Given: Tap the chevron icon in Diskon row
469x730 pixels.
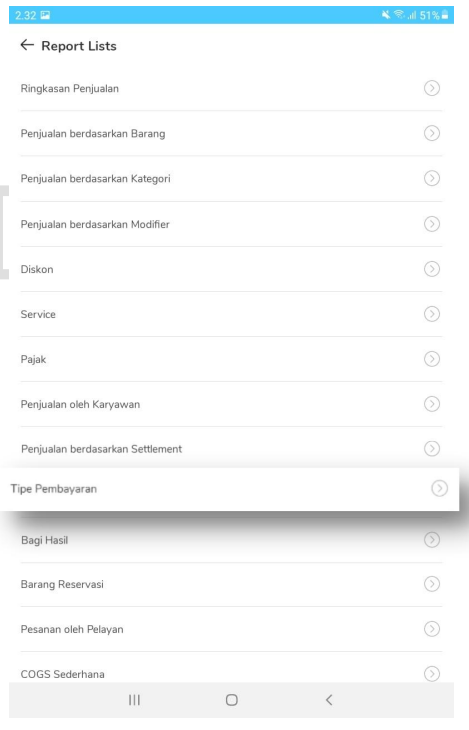Looking at the screenshot, I should [432, 269].
